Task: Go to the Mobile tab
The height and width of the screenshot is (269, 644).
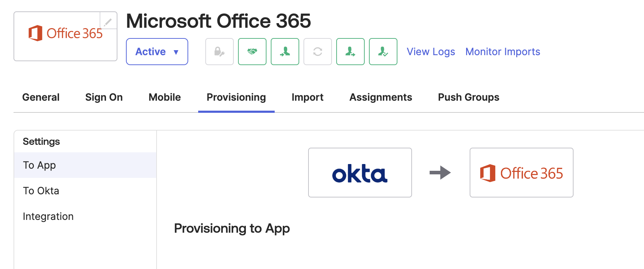Action: pos(165,97)
